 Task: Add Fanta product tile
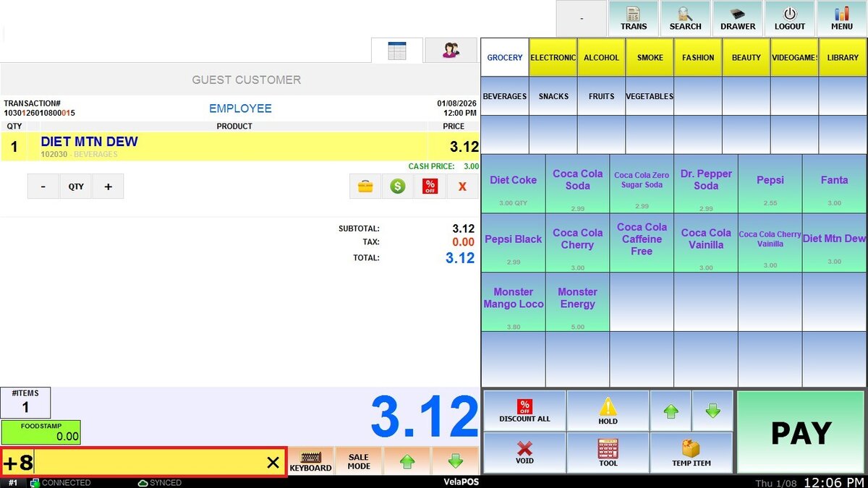(x=834, y=183)
